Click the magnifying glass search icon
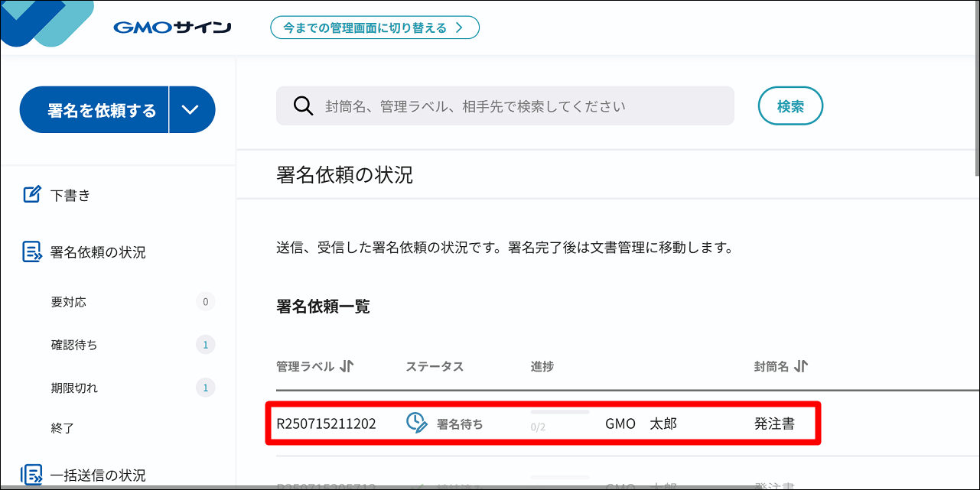This screenshot has width=980, height=490. 304,106
